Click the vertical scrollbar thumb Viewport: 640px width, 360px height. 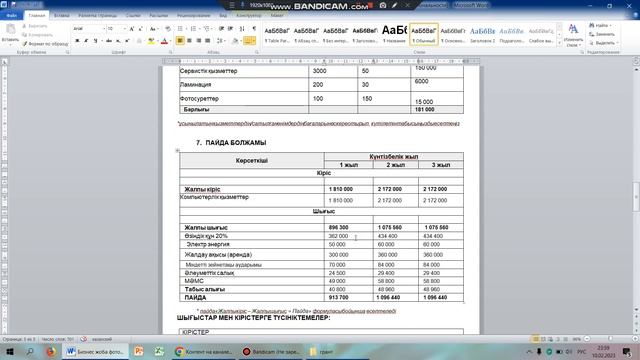point(636,197)
